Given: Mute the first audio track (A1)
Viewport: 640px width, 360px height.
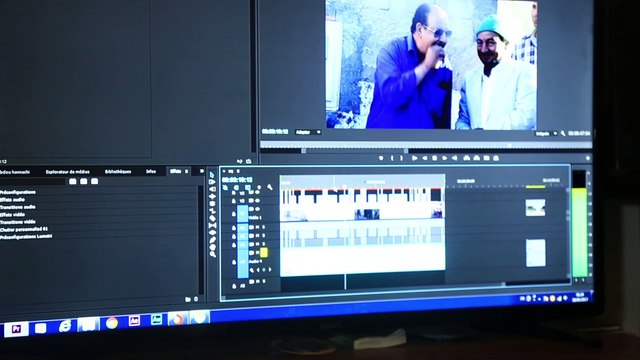Looking at the screenshot, I should (258, 227).
